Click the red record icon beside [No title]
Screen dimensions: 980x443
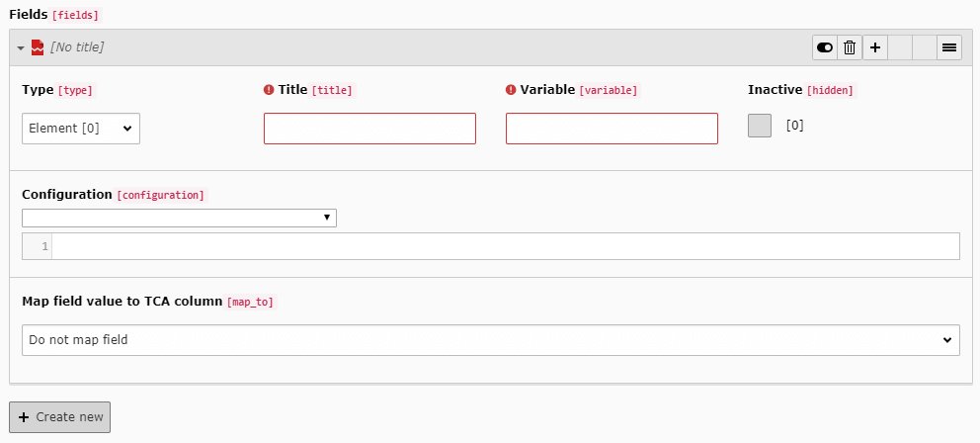coord(38,47)
